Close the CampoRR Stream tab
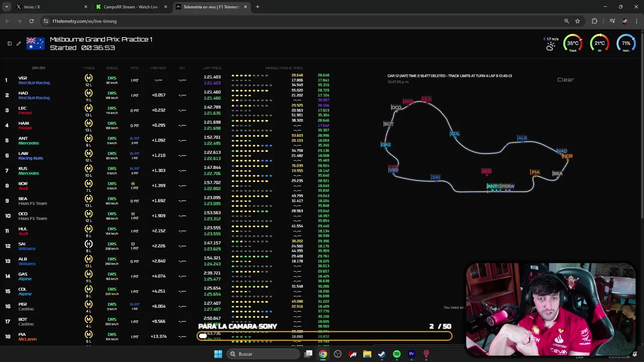This screenshot has width=644, height=362. (166, 7)
